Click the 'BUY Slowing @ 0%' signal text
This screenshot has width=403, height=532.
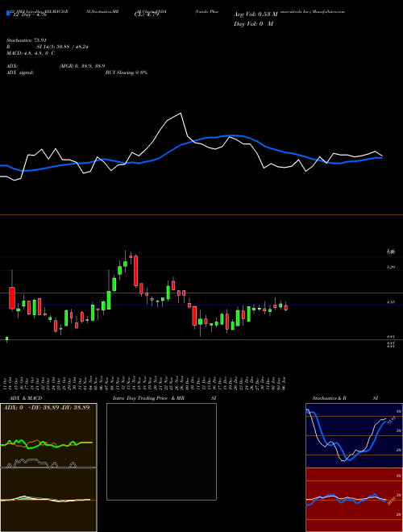click(127, 73)
